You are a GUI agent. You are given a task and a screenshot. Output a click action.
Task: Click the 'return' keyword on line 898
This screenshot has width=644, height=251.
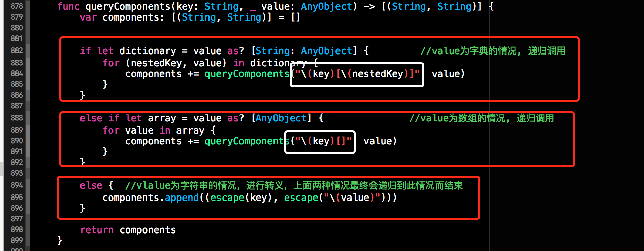pos(97,230)
